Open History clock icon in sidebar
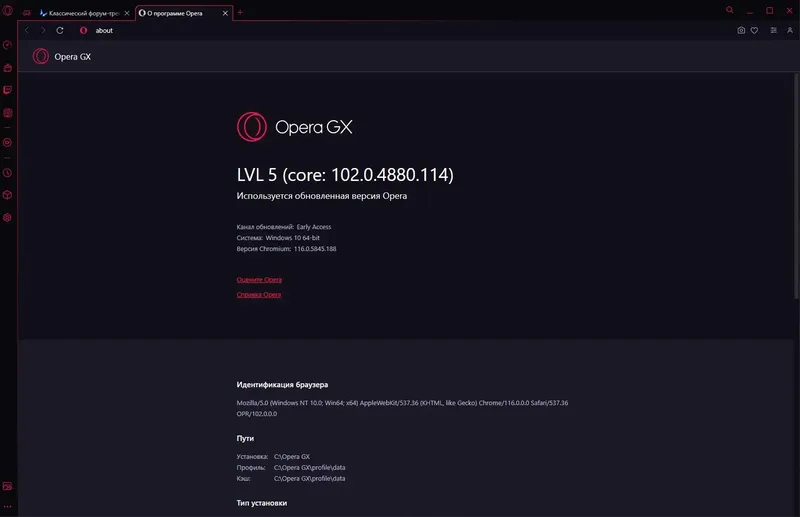800x517 pixels. (7, 173)
